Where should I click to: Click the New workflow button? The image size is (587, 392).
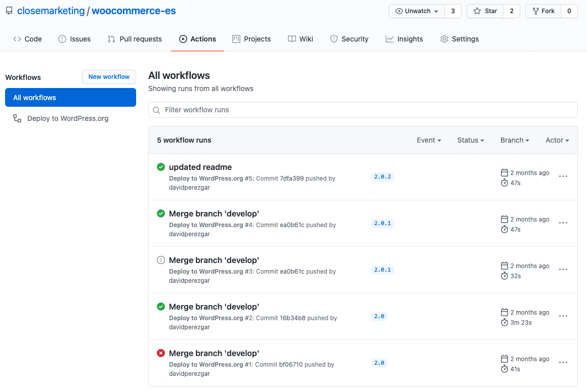pyautogui.click(x=109, y=77)
